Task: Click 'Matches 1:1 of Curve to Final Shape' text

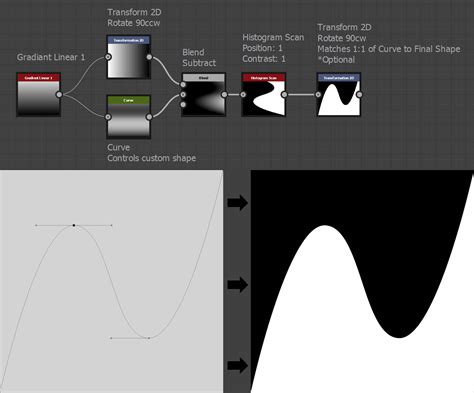Action: (x=389, y=49)
